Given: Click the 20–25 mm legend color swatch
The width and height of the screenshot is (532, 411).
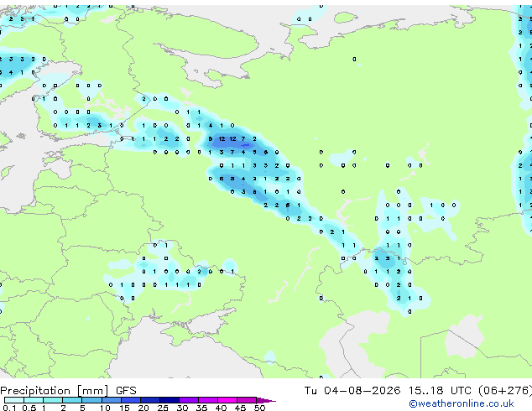Looking at the screenshot, I should (149, 400).
